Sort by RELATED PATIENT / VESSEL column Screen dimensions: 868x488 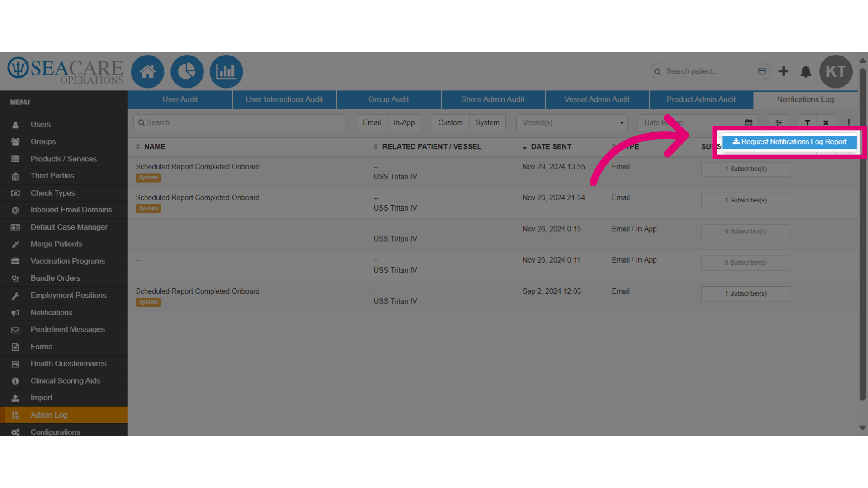click(x=427, y=147)
